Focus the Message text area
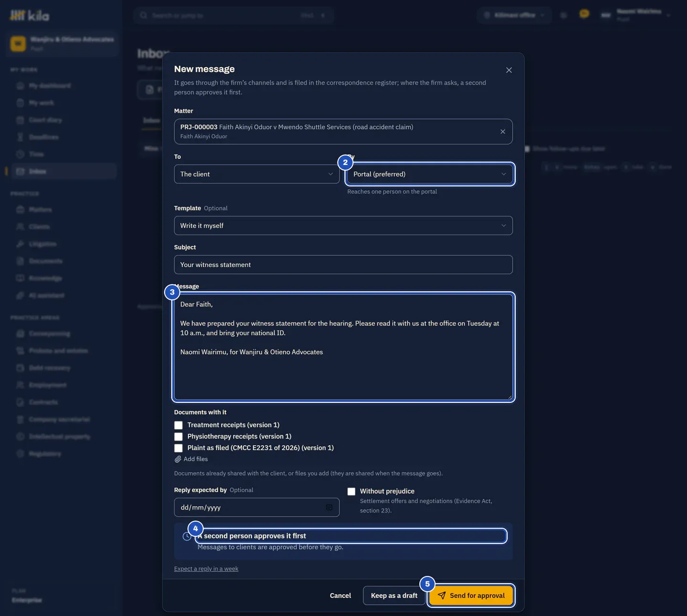687x616 pixels. point(343,347)
